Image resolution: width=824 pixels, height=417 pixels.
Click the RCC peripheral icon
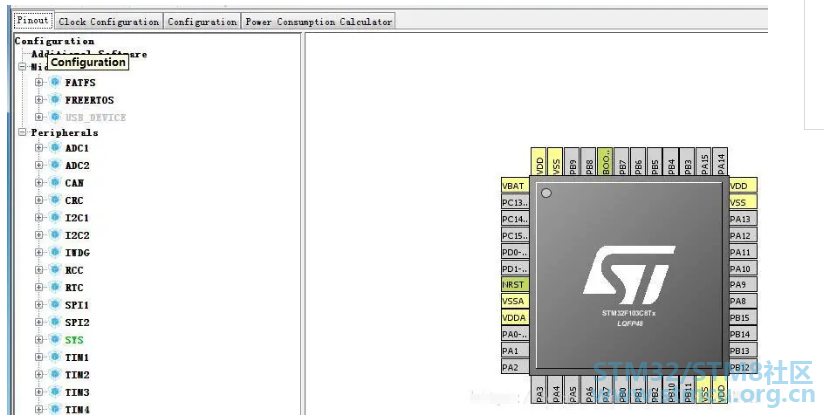pyautogui.click(x=55, y=269)
